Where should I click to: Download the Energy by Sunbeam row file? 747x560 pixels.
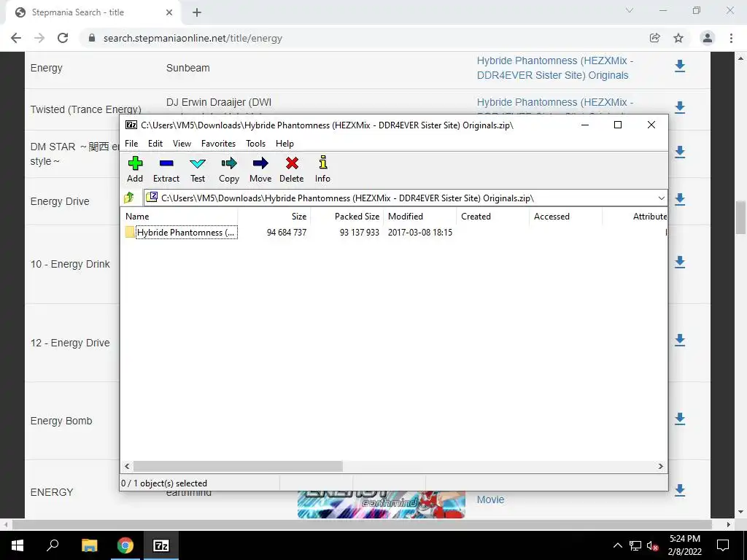[x=680, y=66]
